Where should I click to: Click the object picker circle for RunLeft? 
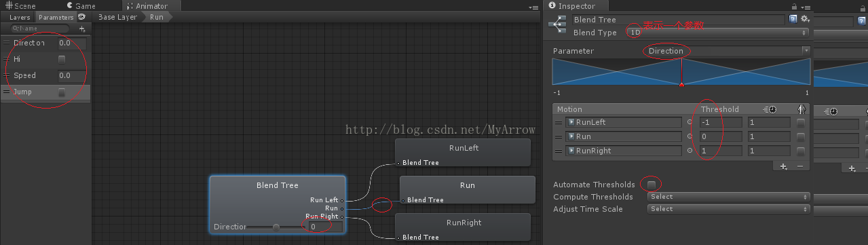(x=690, y=123)
